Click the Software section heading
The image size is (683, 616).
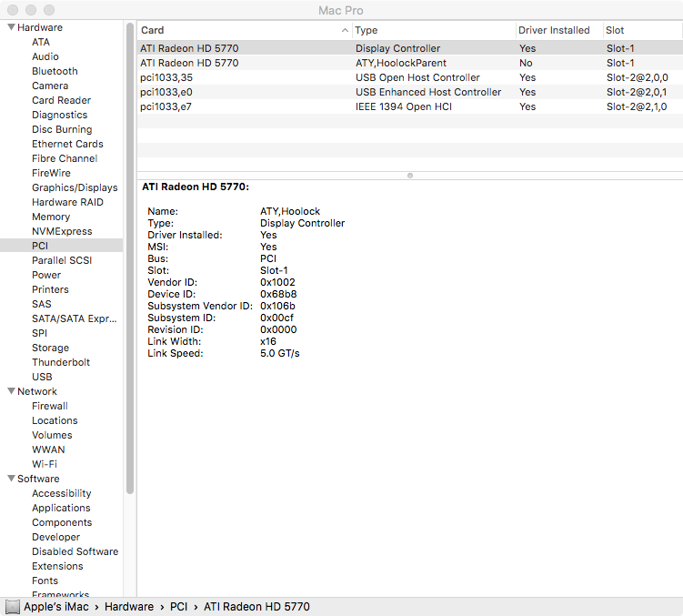point(38,479)
